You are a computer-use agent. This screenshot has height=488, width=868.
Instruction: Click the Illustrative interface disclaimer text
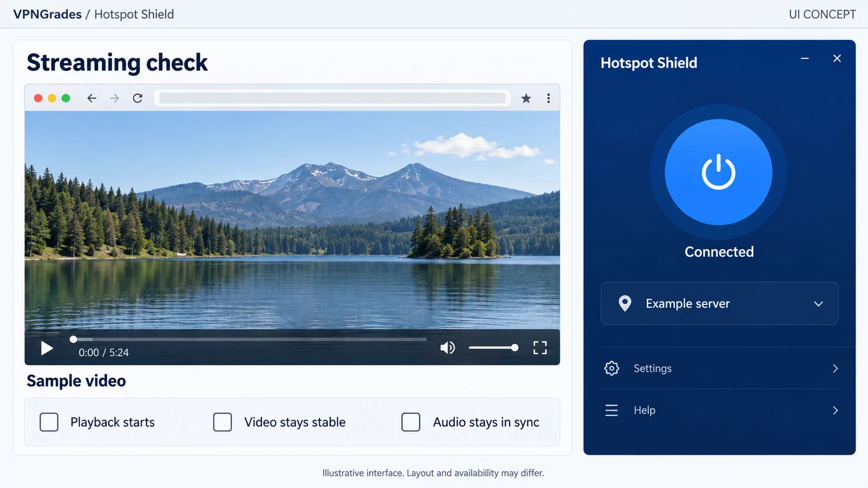(x=433, y=473)
